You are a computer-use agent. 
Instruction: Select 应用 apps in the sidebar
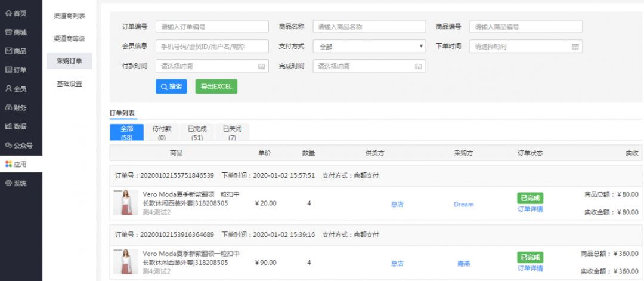21,164
